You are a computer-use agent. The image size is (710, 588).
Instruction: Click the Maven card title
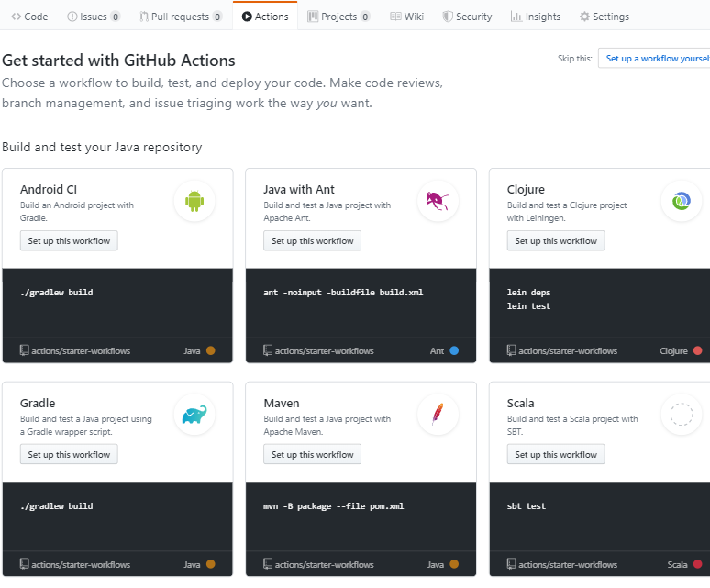(x=282, y=403)
